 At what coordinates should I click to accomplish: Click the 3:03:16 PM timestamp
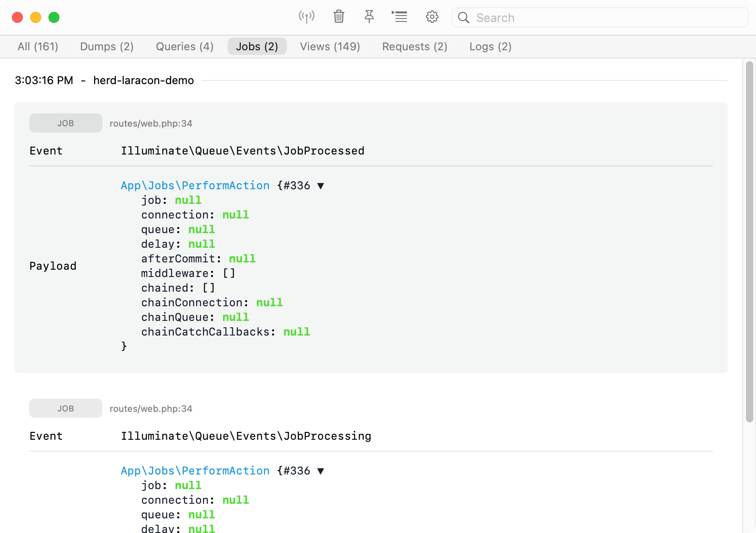click(44, 80)
